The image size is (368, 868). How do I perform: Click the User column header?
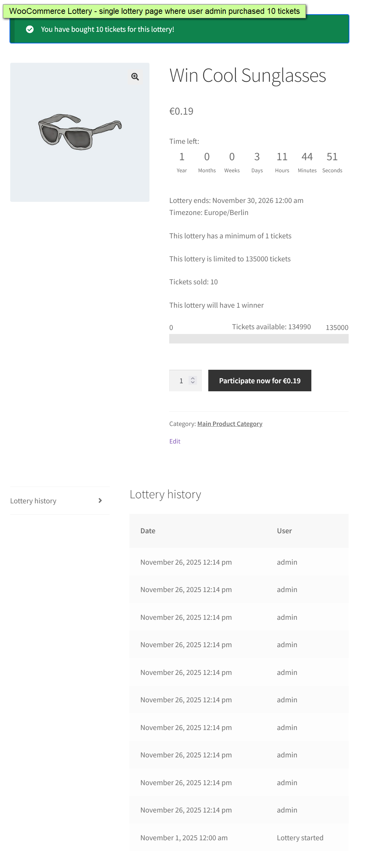click(284, 531)
